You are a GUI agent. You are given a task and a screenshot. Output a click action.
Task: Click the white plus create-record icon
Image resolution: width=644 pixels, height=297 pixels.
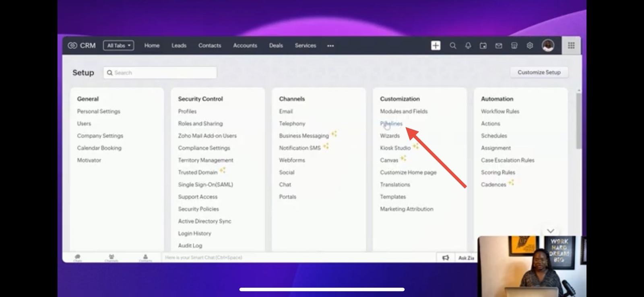click(x=436, y=45)
